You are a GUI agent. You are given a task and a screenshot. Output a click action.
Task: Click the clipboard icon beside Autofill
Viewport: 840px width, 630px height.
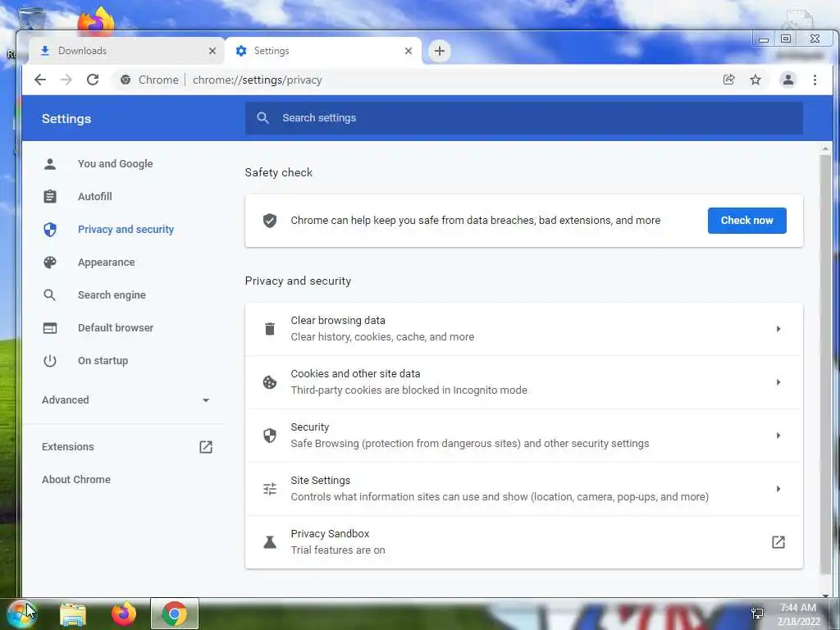pos(50,197)
